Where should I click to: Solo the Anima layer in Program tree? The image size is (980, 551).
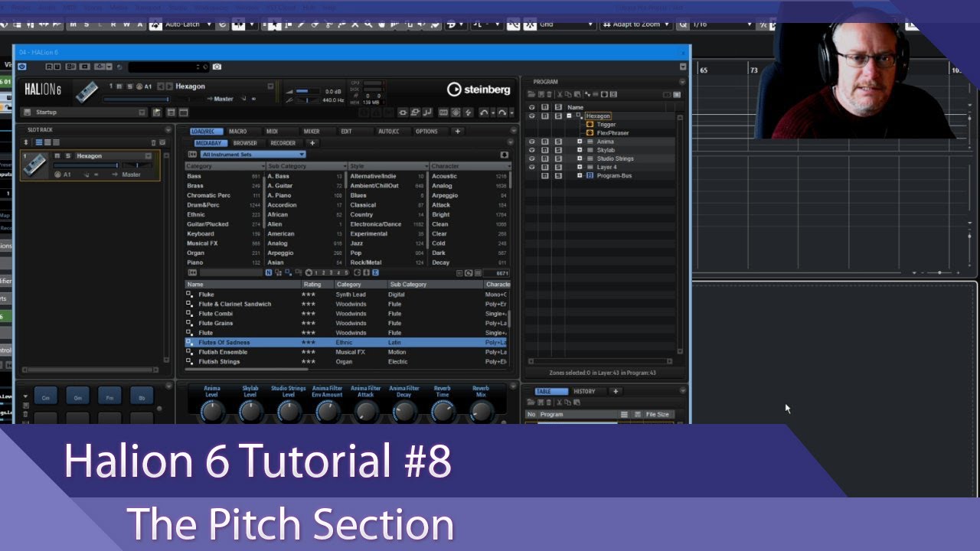coord(558,142)
